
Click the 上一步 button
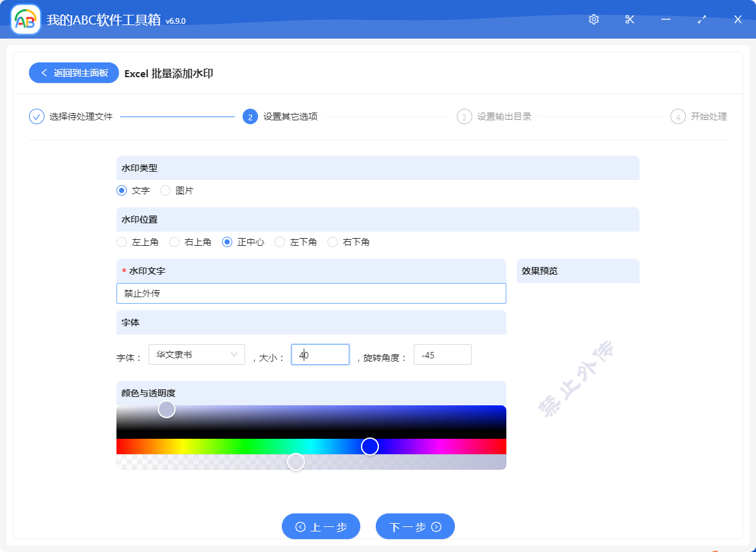(x=321, y=526)
